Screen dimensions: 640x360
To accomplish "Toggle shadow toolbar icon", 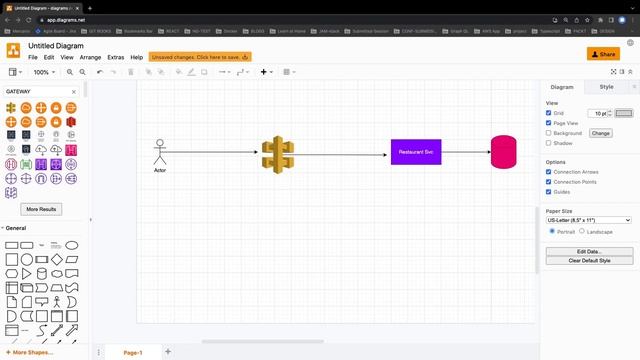I will point(204,72).
